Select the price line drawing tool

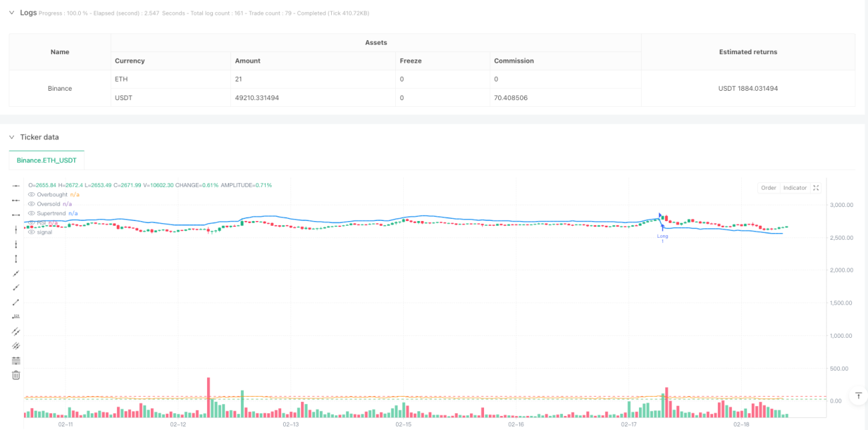[16, 317]
